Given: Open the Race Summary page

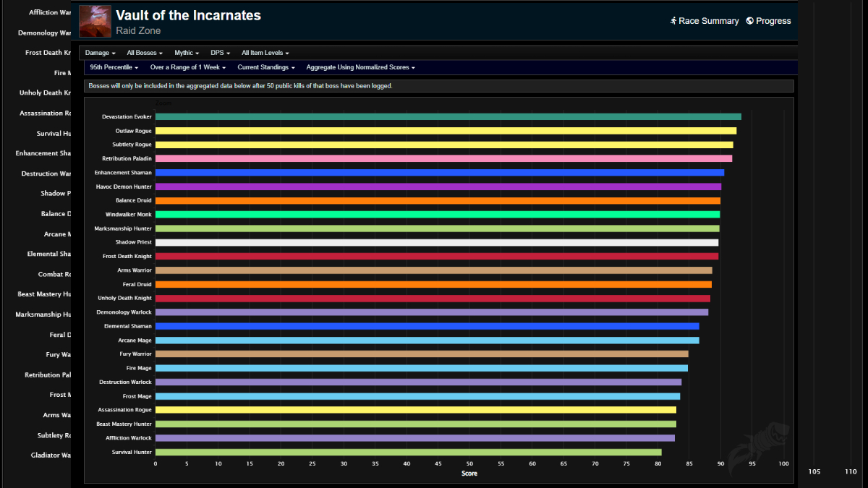Looking at the screenshot, I should point(708,21).
